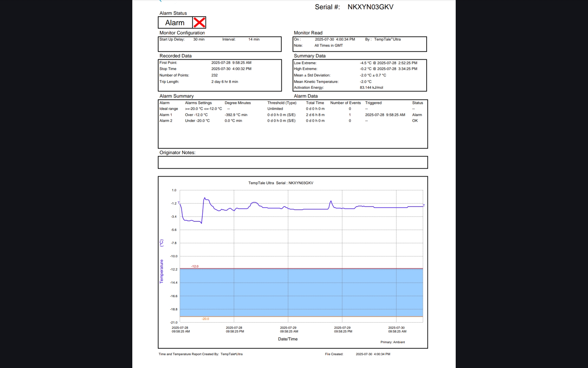Click the red X alarm status icon
Screen dimensions: 588x368
(x=199, y=22)
